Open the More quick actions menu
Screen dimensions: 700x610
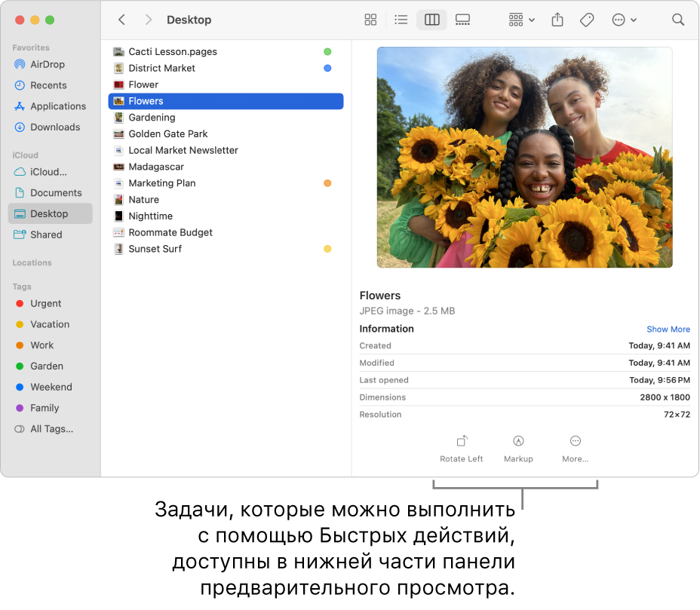pos(575,449)
